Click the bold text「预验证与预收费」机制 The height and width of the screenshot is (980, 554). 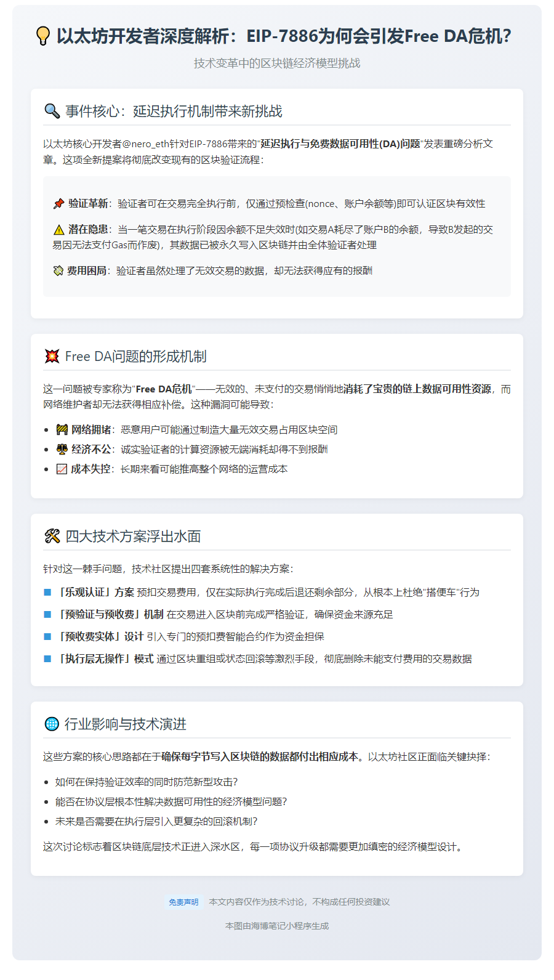point(110,614)
